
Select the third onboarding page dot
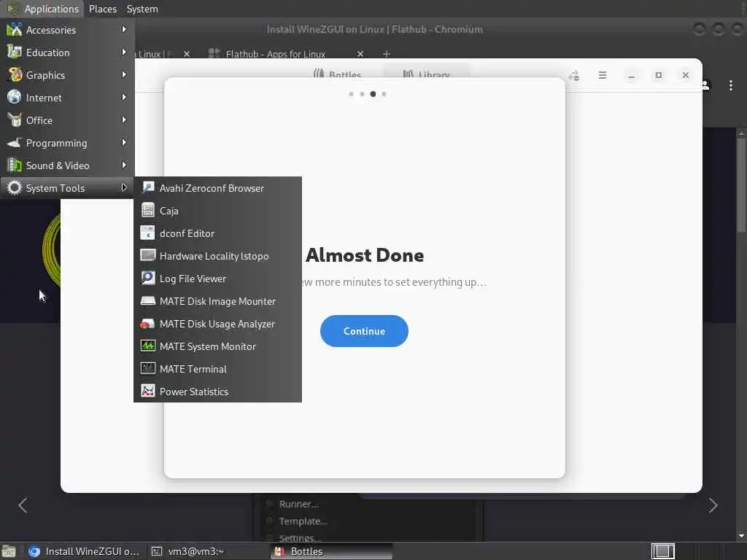[x=373, y=94]
